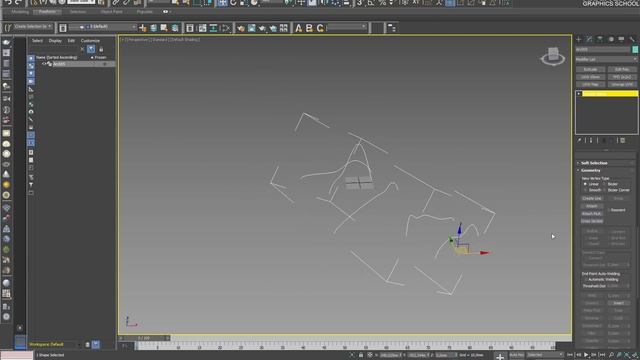The width and height of the screenshot is (640, 360).
Task: Select the Bezier vertex type radio
Action: coord(604,184)
